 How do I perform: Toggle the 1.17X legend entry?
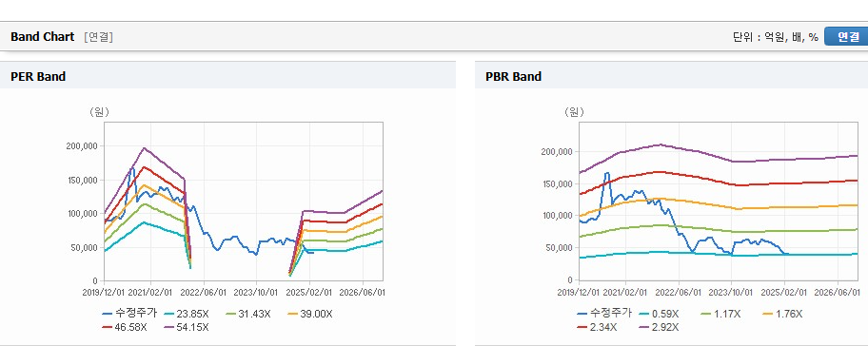point(720,314)
